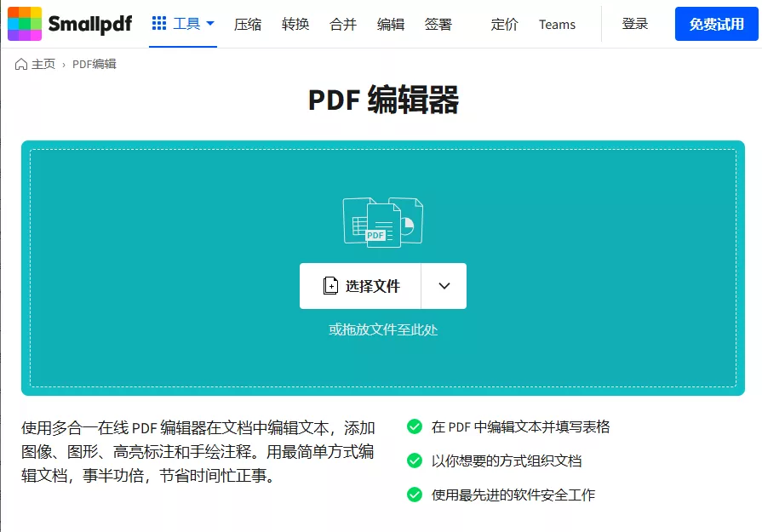
Task: Click the checkmark beside 以你想要的方式组织文档
Action: (413, 462)
